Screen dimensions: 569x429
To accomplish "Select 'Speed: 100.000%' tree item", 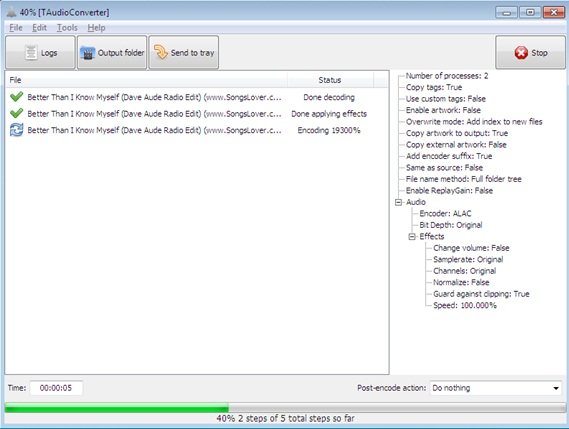I will click(464, 305).
